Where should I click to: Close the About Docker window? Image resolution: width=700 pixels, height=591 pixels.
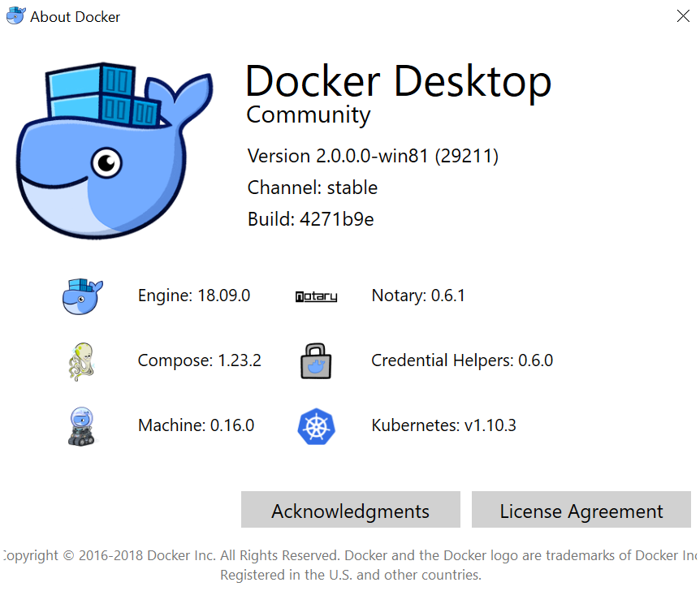[x=683, y=16]
